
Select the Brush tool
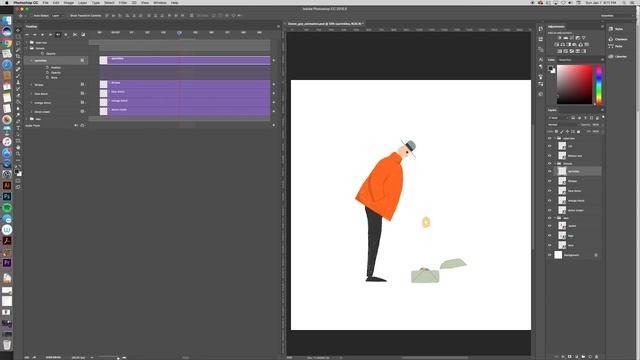pos(18,76)
